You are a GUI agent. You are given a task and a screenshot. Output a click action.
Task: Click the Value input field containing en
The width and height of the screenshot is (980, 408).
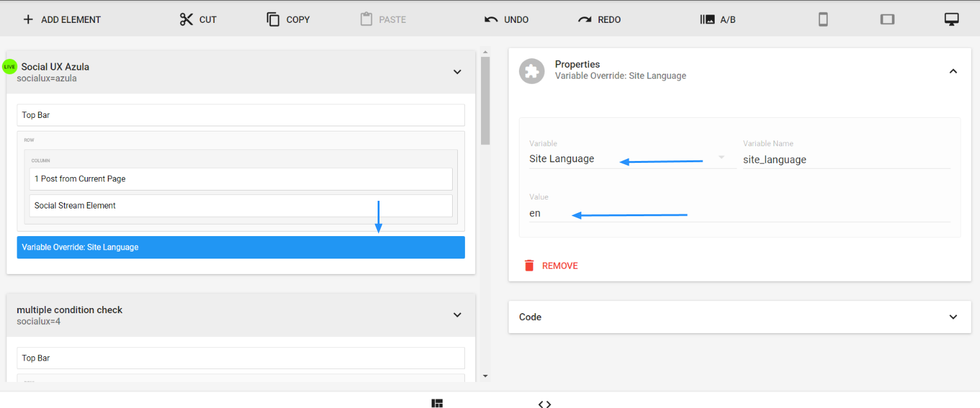coord(738,213)
